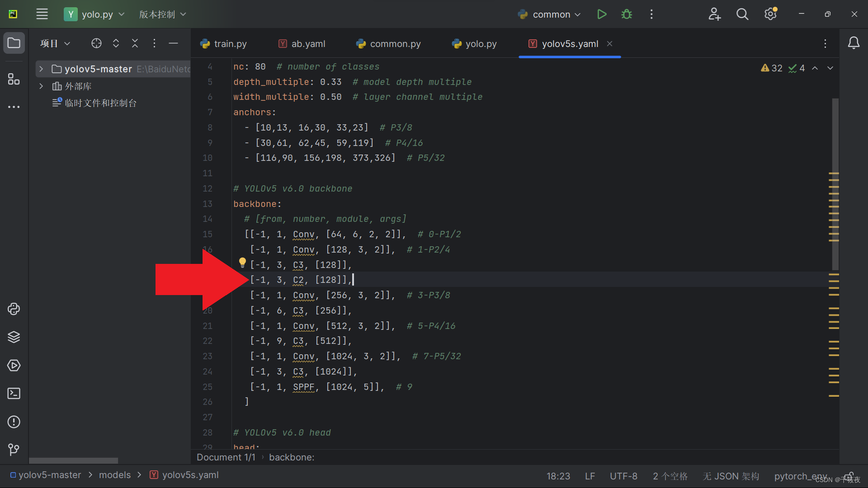The width and height of the screenshot is (868, 488).
Task: Open notifications bell
Action: [854, 43]
